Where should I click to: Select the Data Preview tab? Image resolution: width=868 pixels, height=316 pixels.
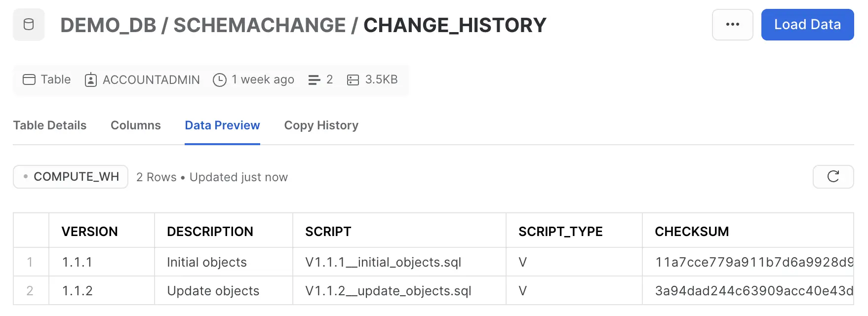(222, 125)
